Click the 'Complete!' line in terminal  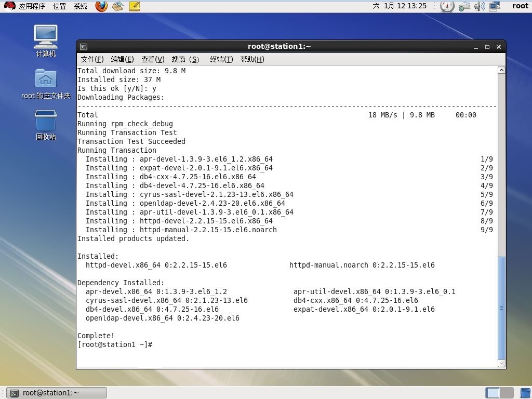click(x=96, y=336)
